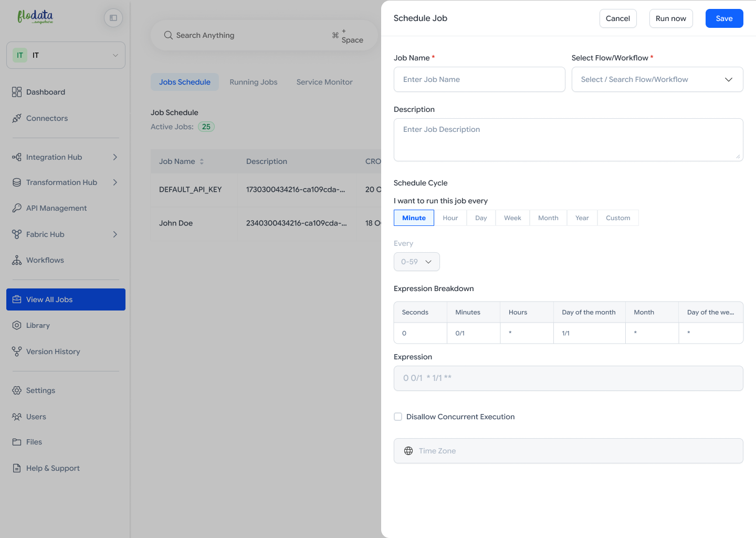Open Settings gear icon
Screen dimensions: 756x538
(17, 390)
